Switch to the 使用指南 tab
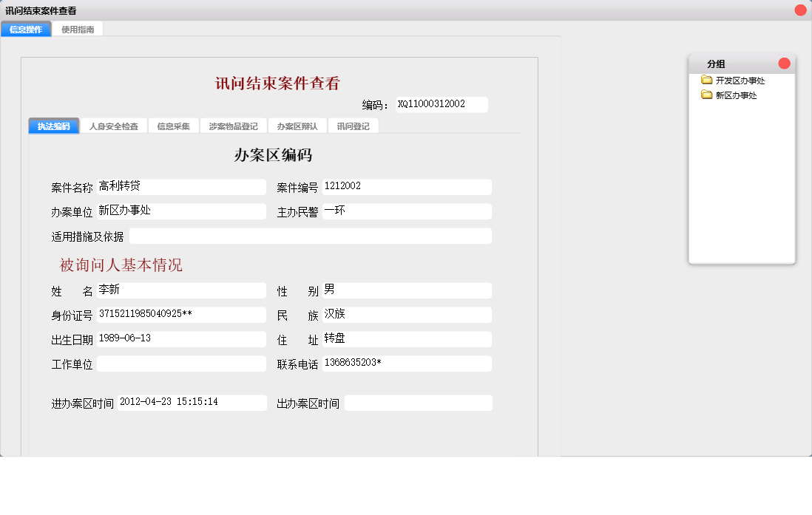Image resolution: width=812 pixels, height=515 pixels. pos(78,28)
